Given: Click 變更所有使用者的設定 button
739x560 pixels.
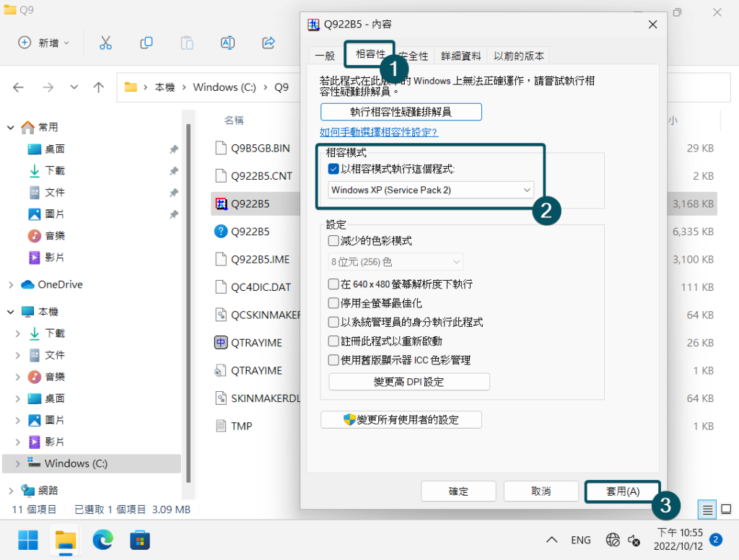Looking at the screenshot, I should (401, 419).
